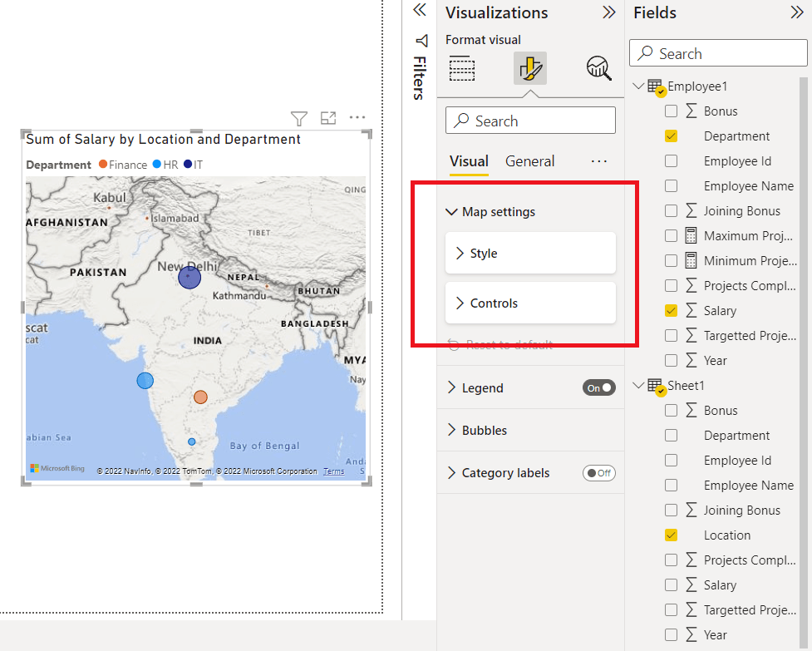Switch to the Visual tab
The image size is (812, 651).
click(469, 161)
